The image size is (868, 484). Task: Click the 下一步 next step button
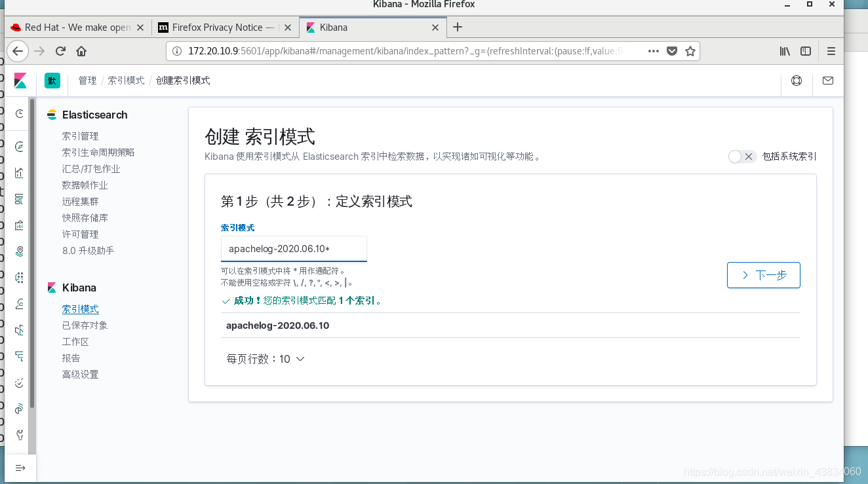pos(763,275)
